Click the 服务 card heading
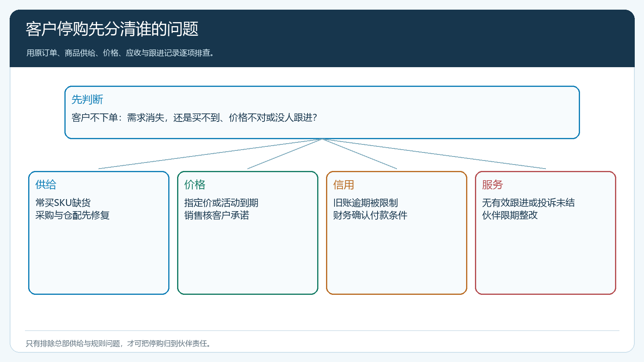The image size is (644, 362). point(493,185)
